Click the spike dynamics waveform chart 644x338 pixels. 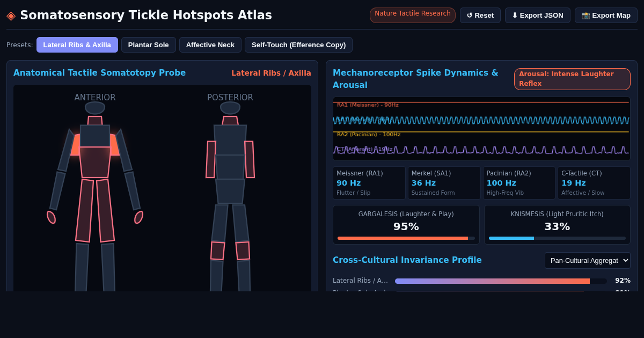[481, 129]
